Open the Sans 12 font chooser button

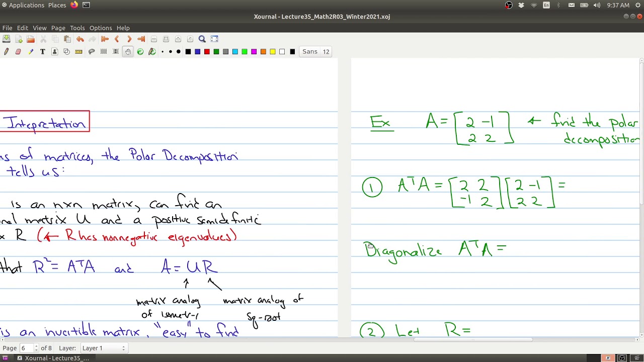(316, 51)
